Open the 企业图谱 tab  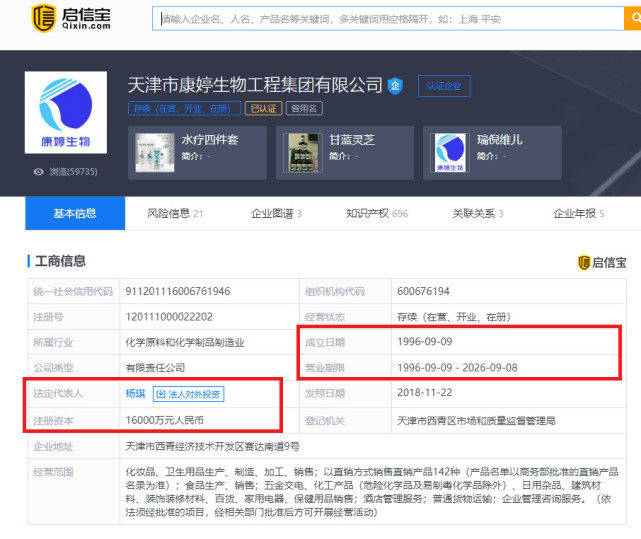pos(276,213)
